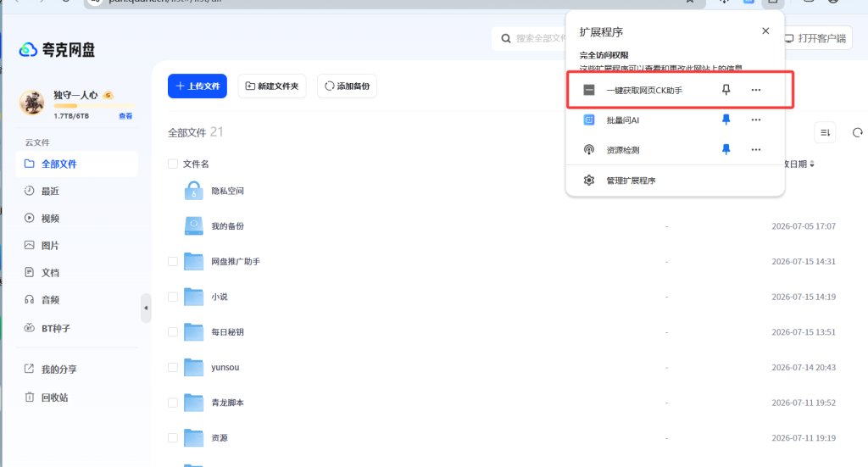Open the 小说 folder icon
The image size is (868, 467).
click(x=194, y=297)
